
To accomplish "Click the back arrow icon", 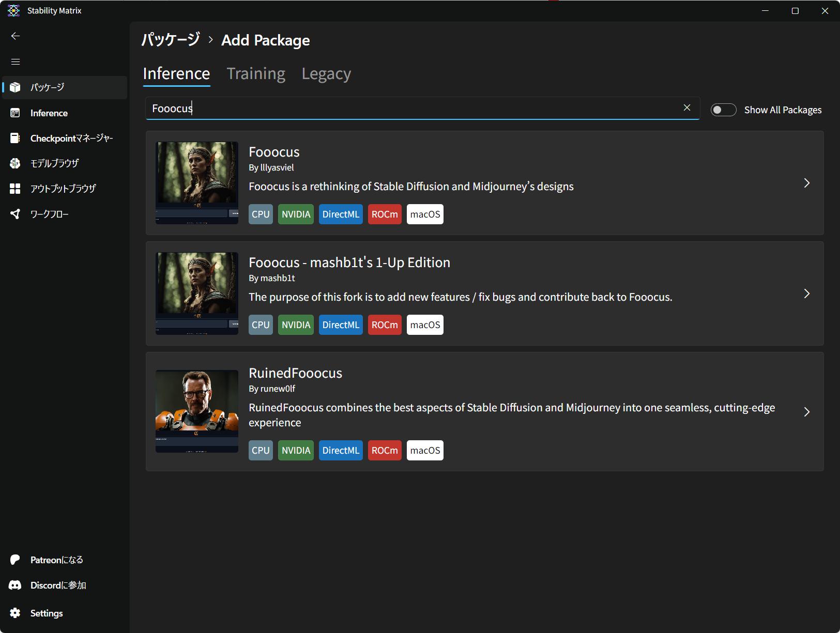I will [16, 36].
